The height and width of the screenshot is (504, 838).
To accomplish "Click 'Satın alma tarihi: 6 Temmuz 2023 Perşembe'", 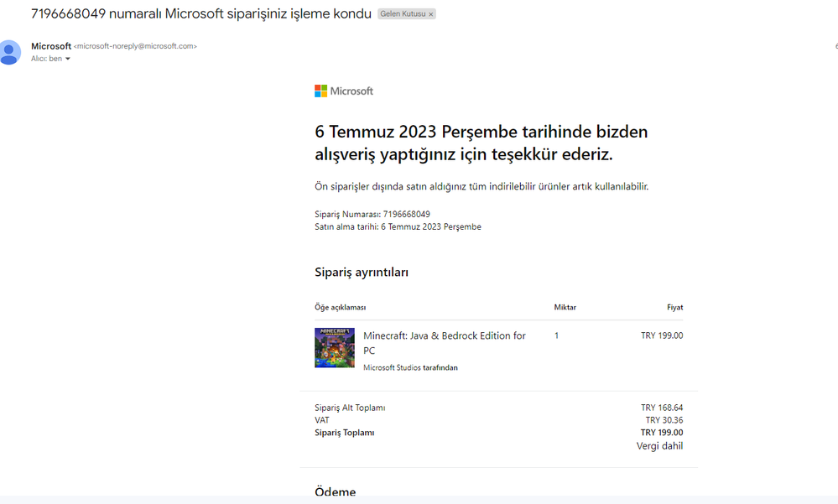I will [x=398, y=226].
